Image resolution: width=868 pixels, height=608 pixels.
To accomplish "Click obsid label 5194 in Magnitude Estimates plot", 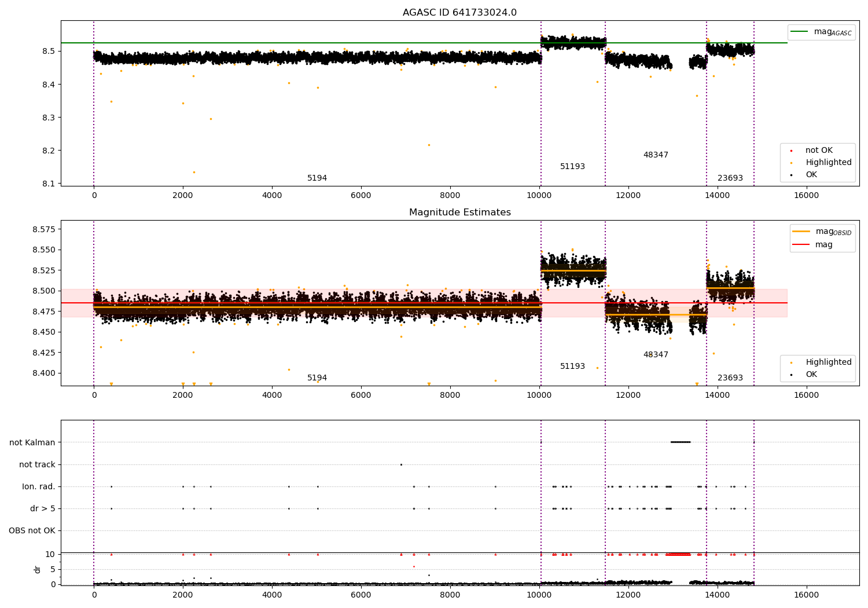I will 317,378.
